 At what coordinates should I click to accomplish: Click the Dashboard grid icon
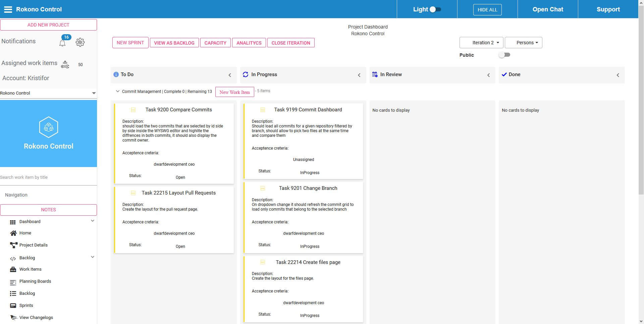pos(13,222)
